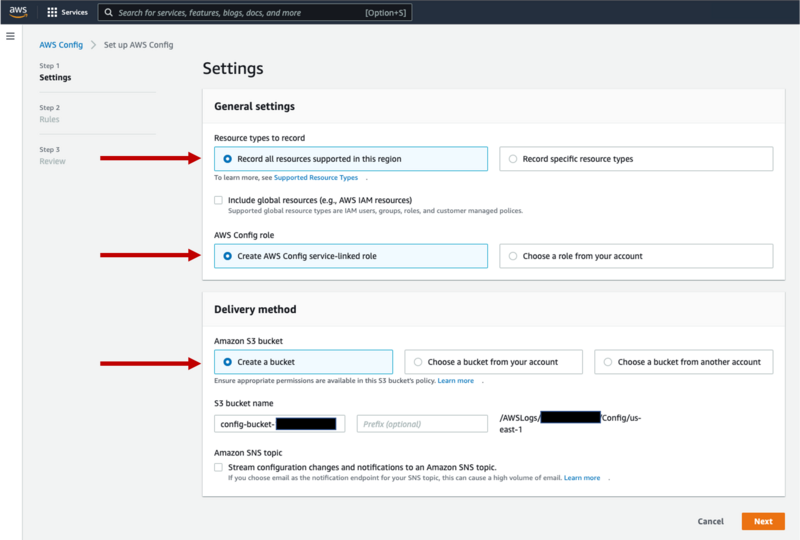Open the hamburger side navigation menu

(x=10, y=36)
